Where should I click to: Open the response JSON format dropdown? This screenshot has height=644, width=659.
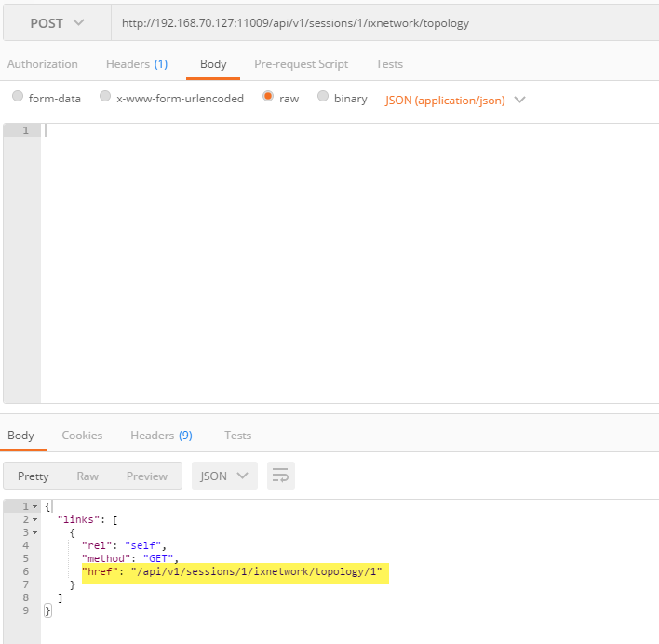(x=224, y=476)
